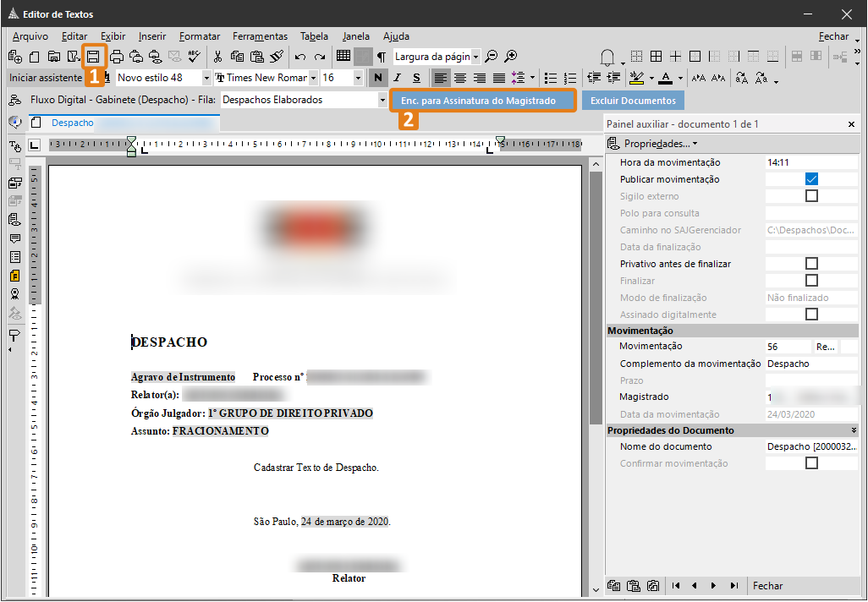The width and height of the screenshot is (868, 602).
Task: Check the 'Sigilo externo' checkbox
Action: 811,196
